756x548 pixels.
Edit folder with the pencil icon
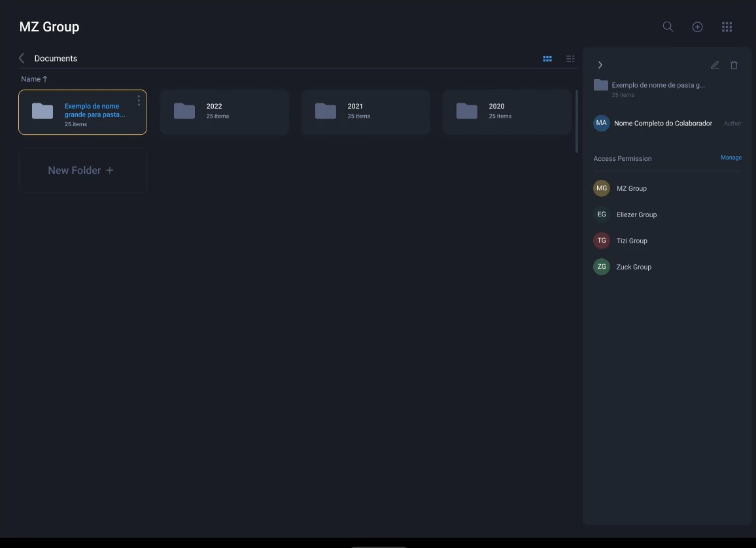pyautogui.click(x=715, y=65)
